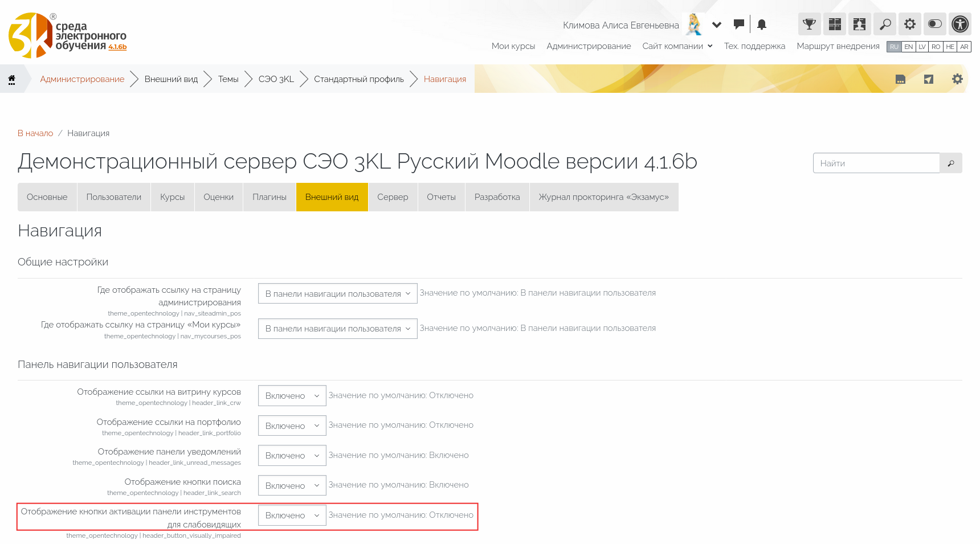Follow the В начало link
The height and width of the screenshot is (544, 980).
pos(35,133)
